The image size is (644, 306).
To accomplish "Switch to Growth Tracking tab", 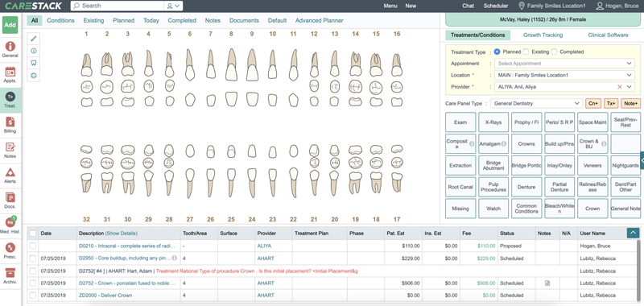I will point(543,35).
